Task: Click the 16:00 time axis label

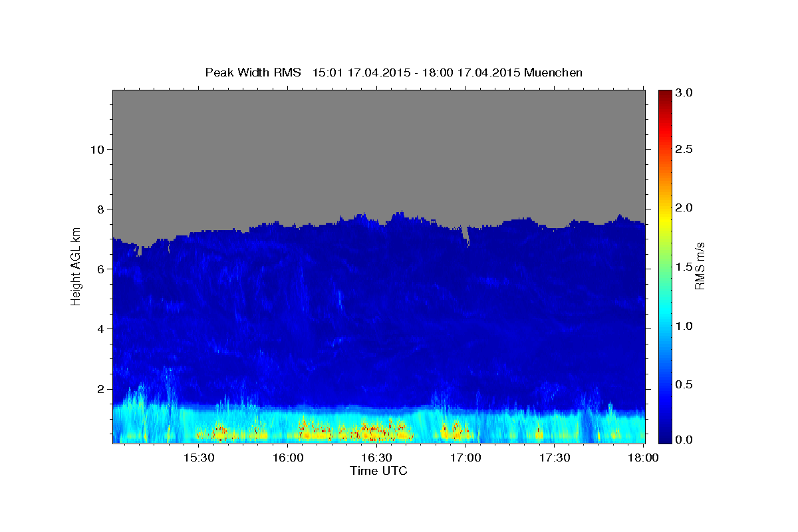Action: (x=287, y=458)
